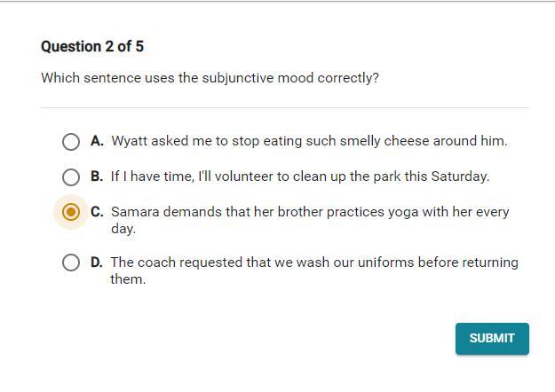
Task: Pick the radio button for option D
Action: (71, 263)
